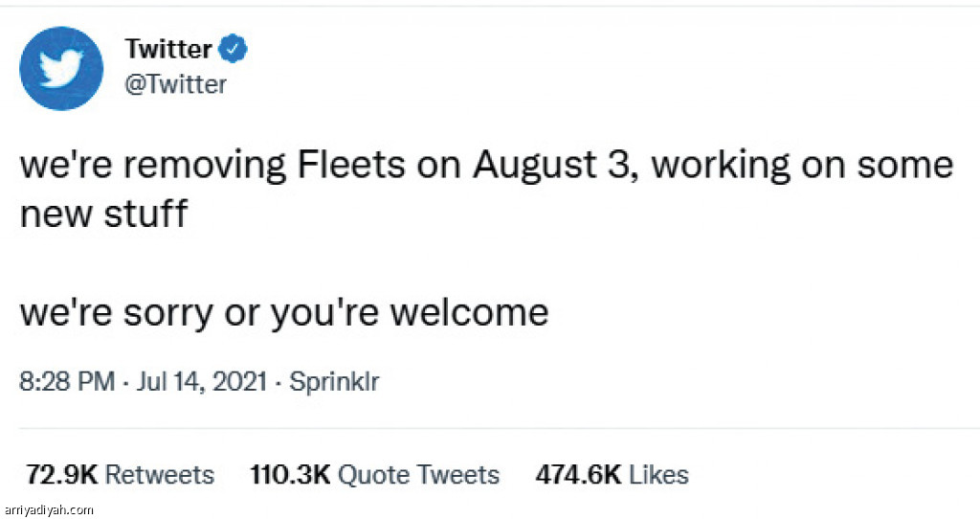
Task: Show the Likes list
Action: [x=657, y=474]
